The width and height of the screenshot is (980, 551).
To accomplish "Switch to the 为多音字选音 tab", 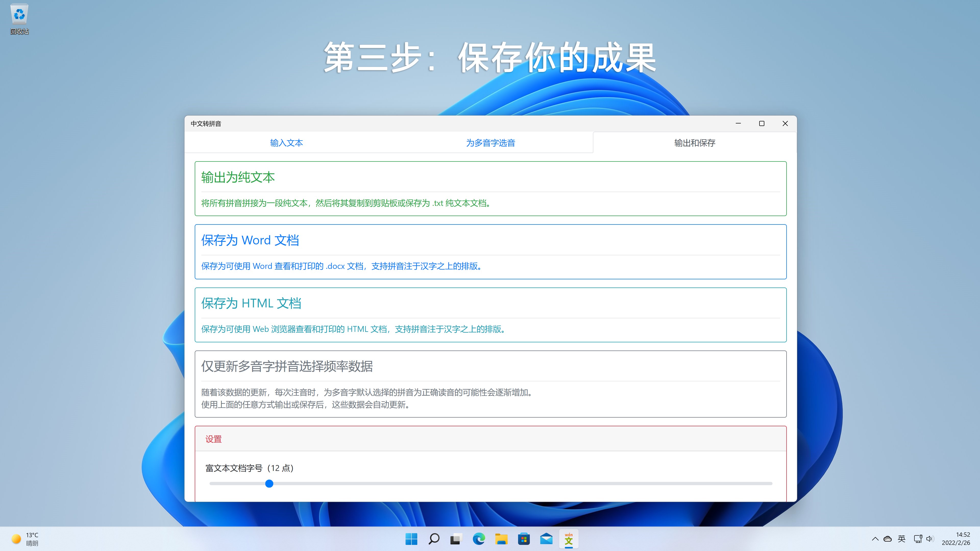I will click(490, 143).
